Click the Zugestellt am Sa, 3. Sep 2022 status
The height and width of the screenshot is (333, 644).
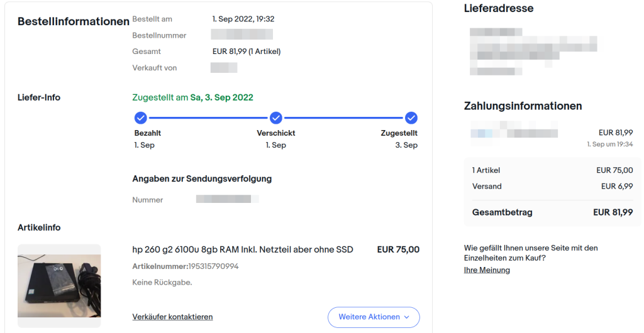click(x=192, y=97)
